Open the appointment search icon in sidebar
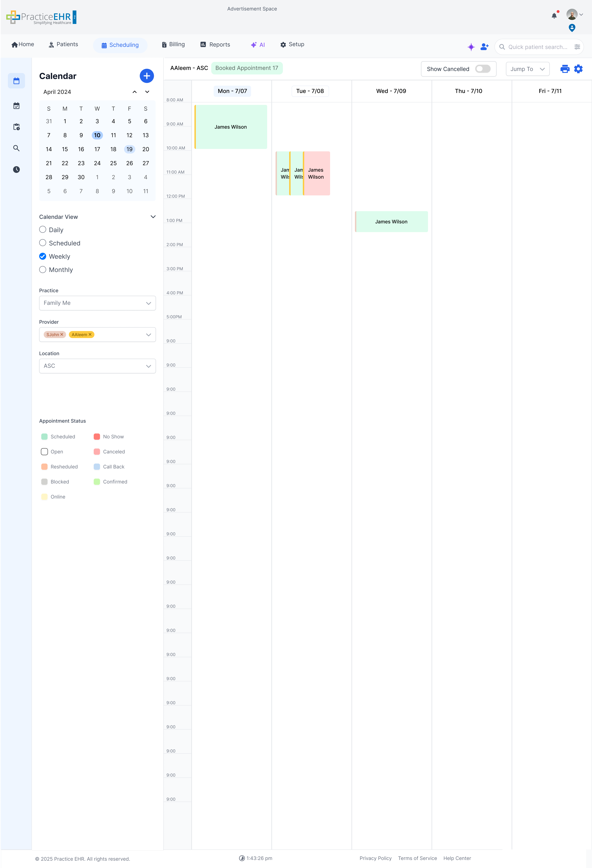 [x=16, y=148]
